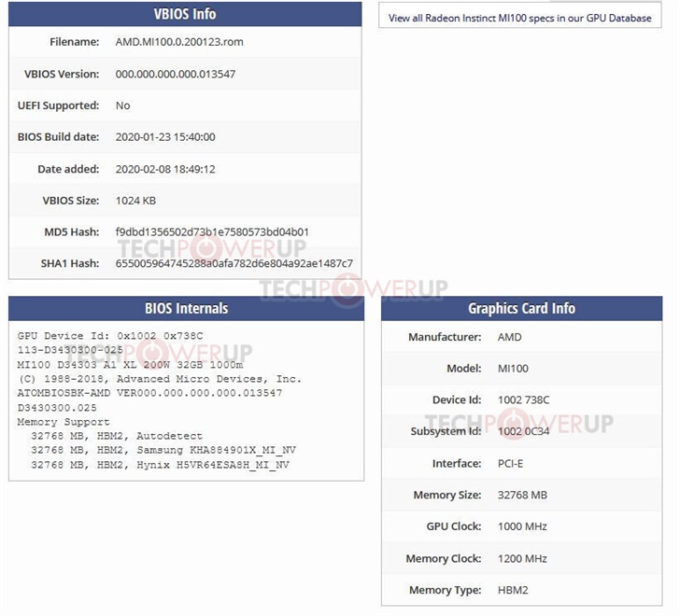Click Subsystem Id value 1002 0C34
This screenshot has height=616, width=680.
pos(523,431)
